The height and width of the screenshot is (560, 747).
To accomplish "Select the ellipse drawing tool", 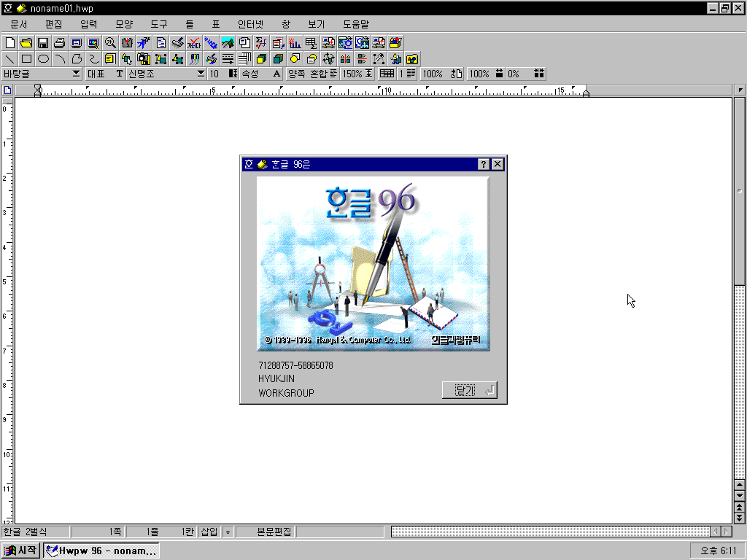I will pyautogui.click(x=43, y=59).
